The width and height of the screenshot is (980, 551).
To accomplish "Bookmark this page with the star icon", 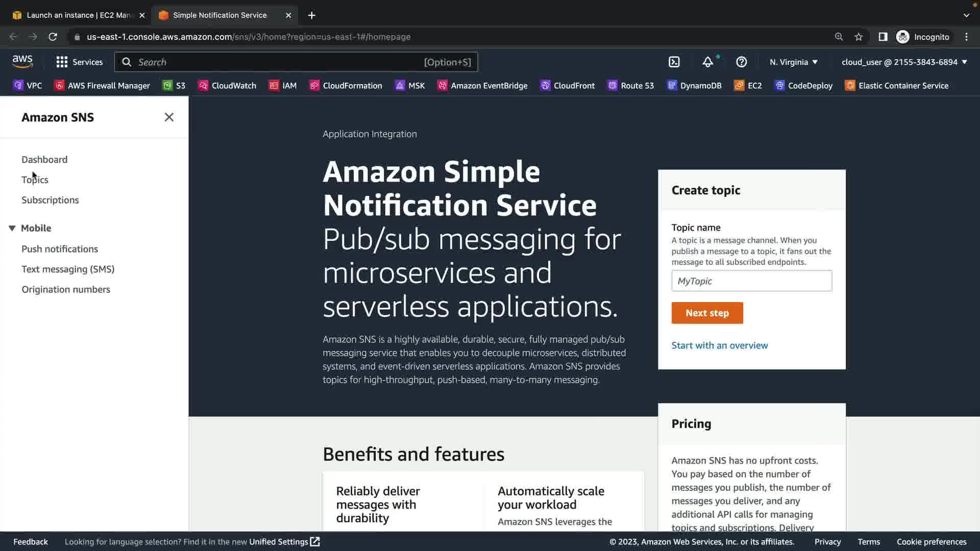I will [x=859, y=37].
